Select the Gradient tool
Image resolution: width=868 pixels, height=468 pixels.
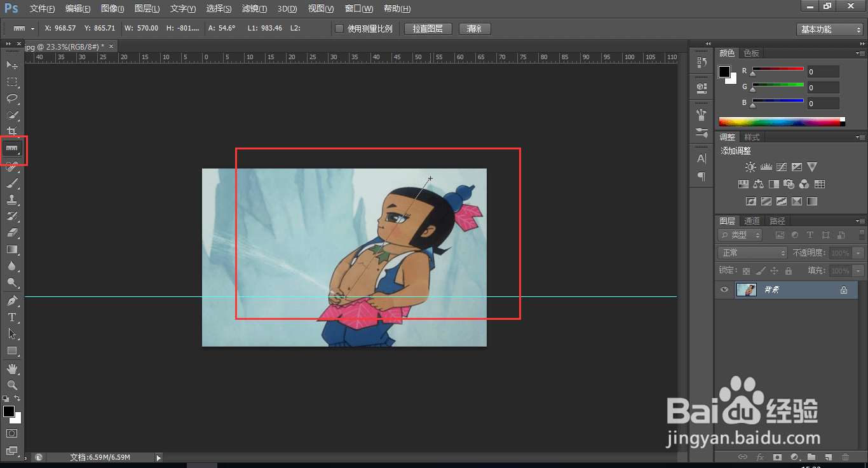12,249
